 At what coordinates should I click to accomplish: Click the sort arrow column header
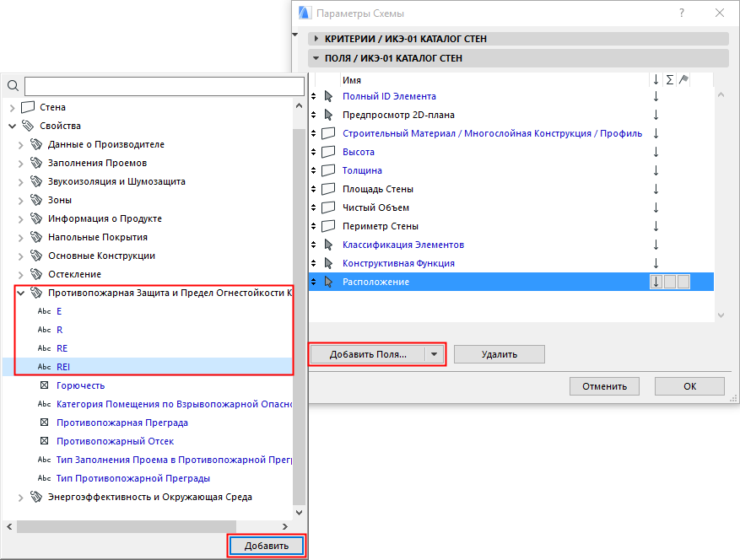tap(656, 80)
